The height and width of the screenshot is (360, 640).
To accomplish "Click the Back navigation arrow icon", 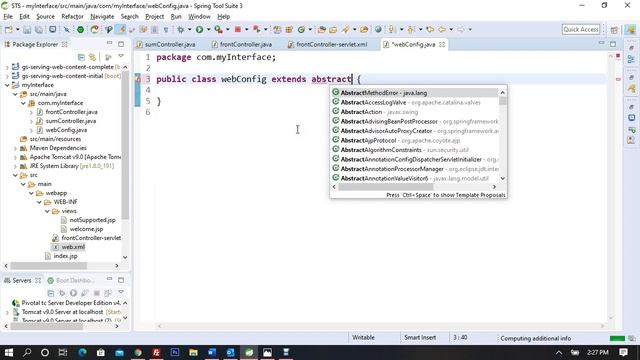I will tap(442, 29).
